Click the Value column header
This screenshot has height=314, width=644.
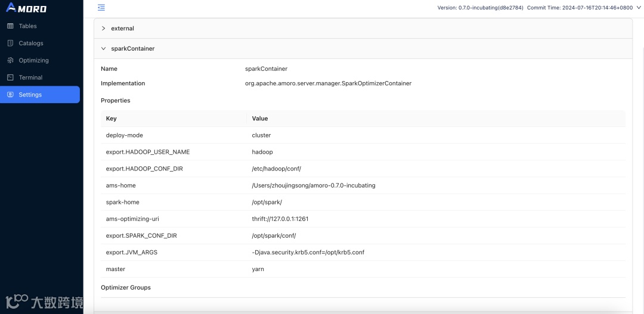pos(260,119)
